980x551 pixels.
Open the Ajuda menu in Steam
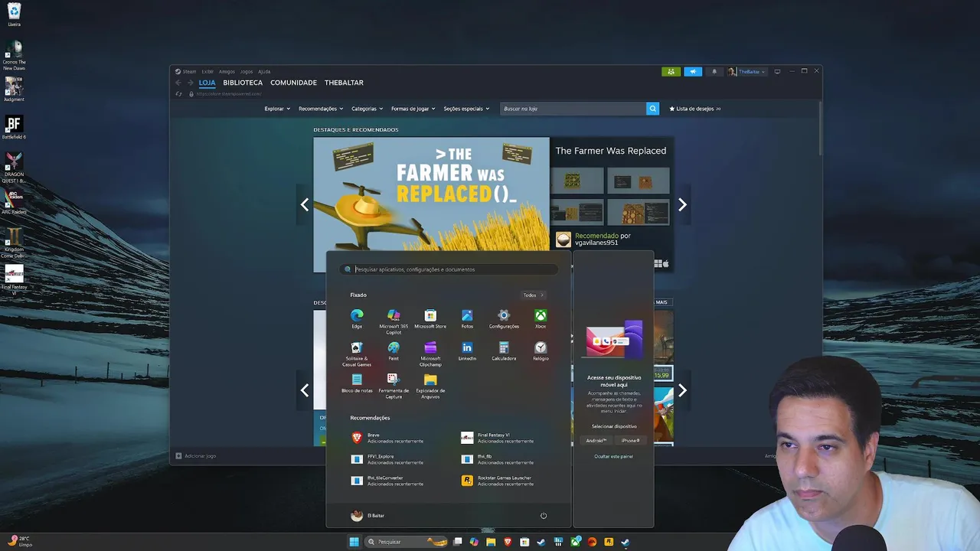pyautogui.click(x=264, y=71)
